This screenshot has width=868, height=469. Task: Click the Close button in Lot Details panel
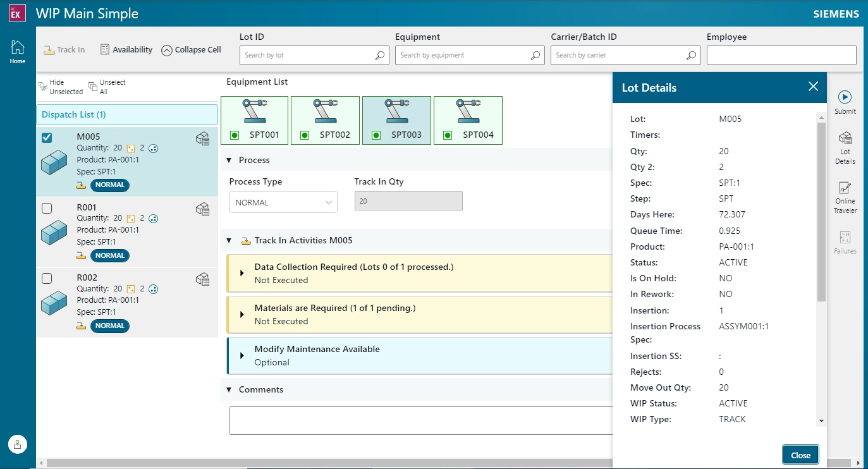click(x=800, y=454)
